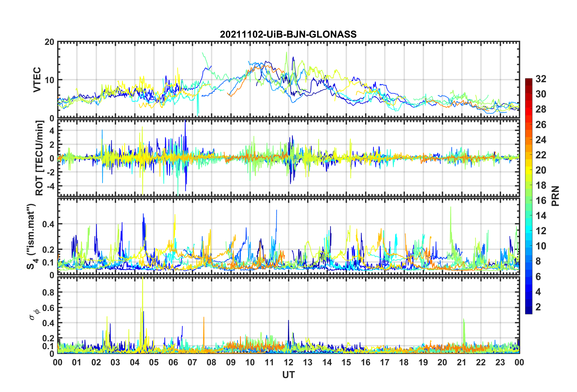Select hour label 14 on the UT axis
This screenshot has height=392, width=577.
click(x=327, y=363)
